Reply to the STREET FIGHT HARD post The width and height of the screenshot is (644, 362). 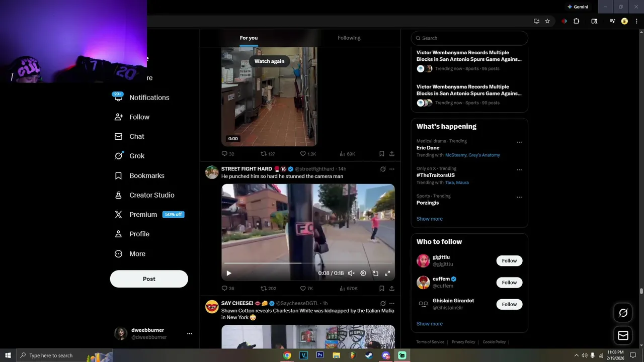click(224, 288)
